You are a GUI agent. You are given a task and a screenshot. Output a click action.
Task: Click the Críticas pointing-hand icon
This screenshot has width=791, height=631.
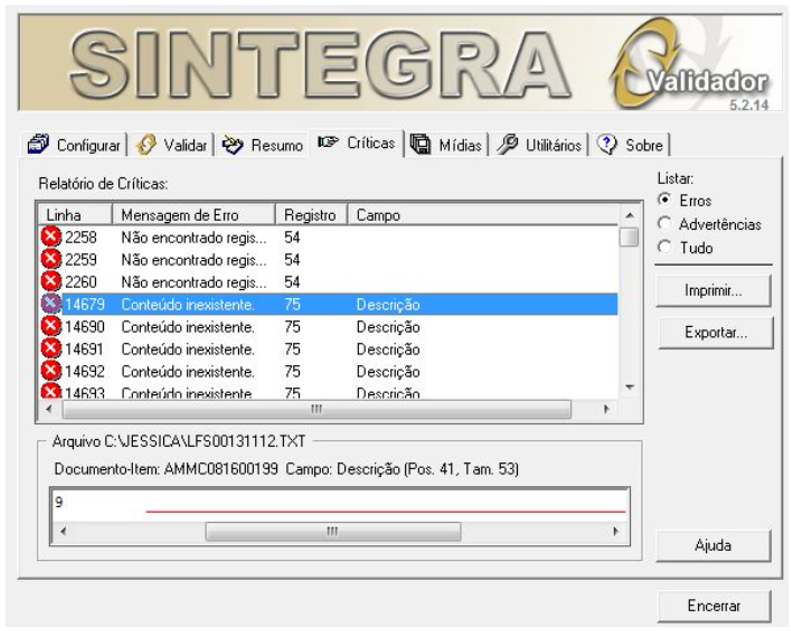[328, 142]
